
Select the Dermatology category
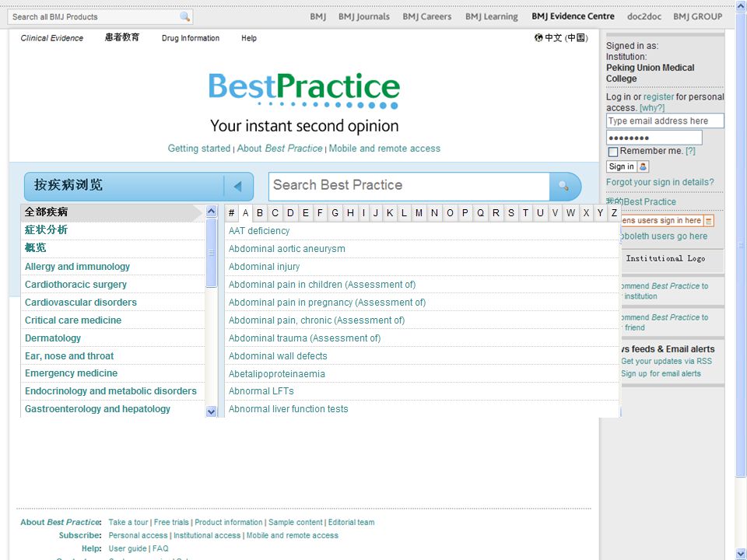click(53, 338)
